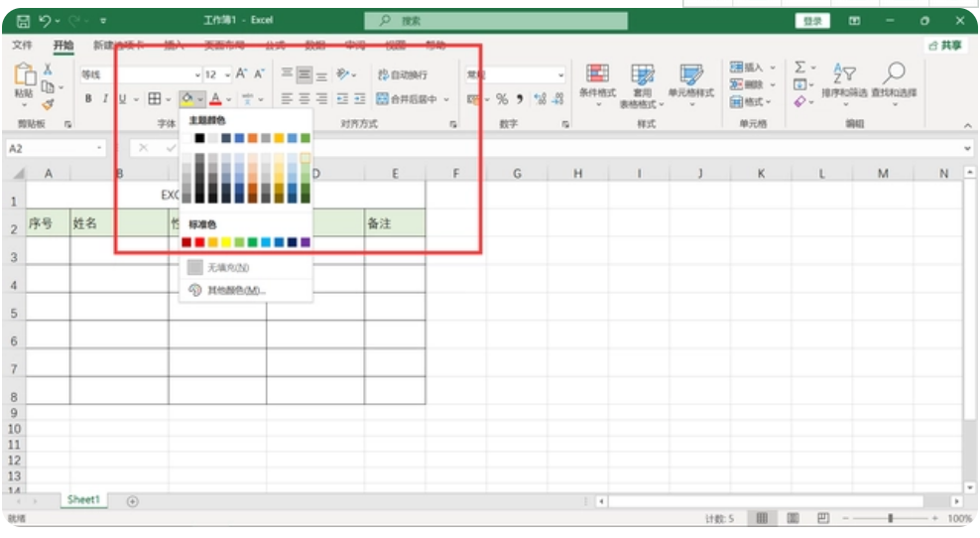Click the Percent Style icon
Screen dimensions: 980x538
pos(502,98)
